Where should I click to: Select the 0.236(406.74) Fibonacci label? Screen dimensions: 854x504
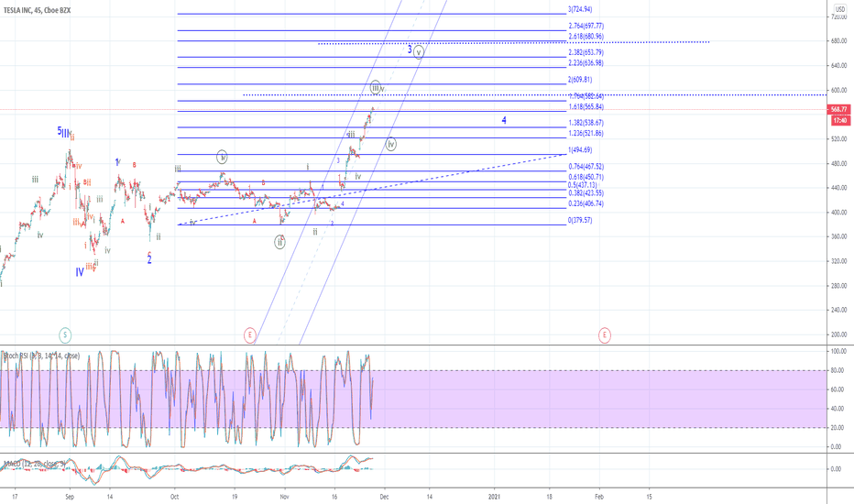click(586, 203)
